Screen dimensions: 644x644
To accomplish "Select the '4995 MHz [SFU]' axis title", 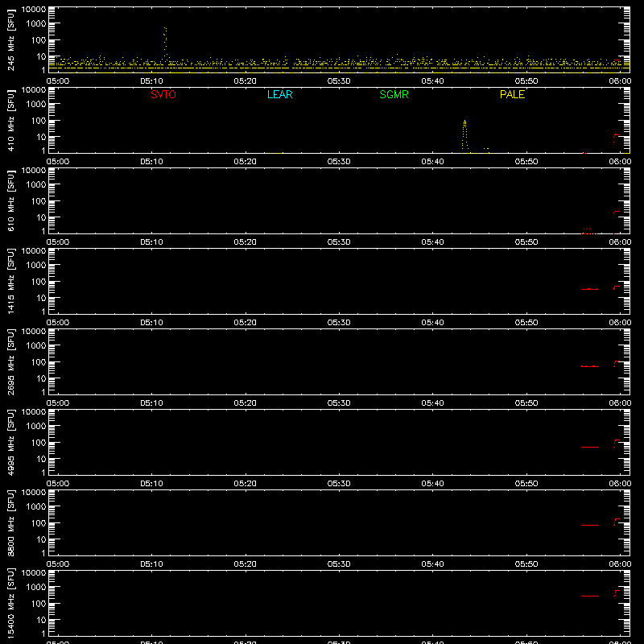I will 10,442.
